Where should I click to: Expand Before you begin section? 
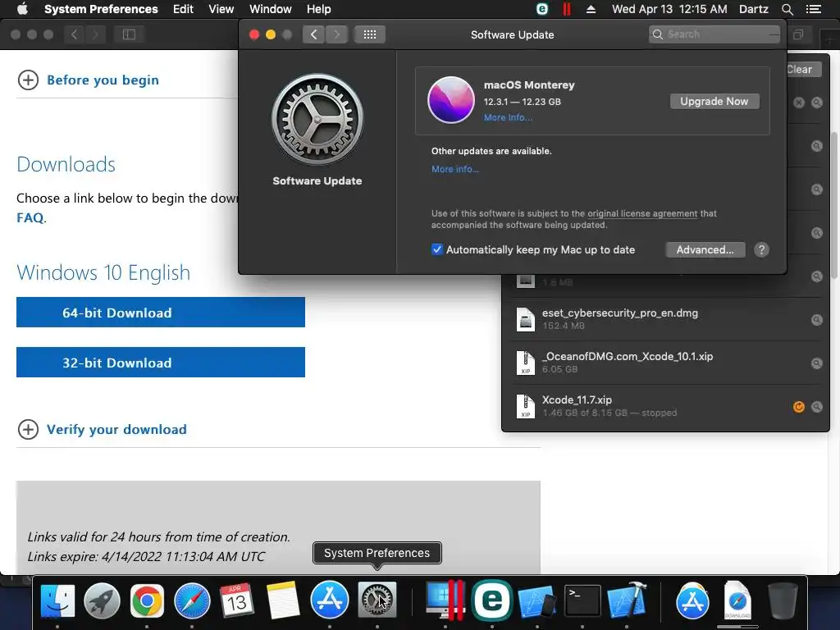[28, 80]
